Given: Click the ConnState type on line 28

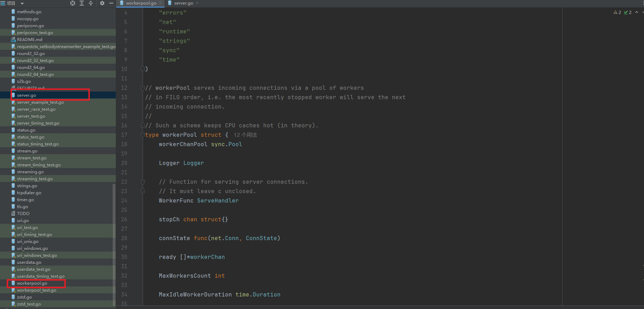Looking at the screenshot, I should [x=261, y=238].
